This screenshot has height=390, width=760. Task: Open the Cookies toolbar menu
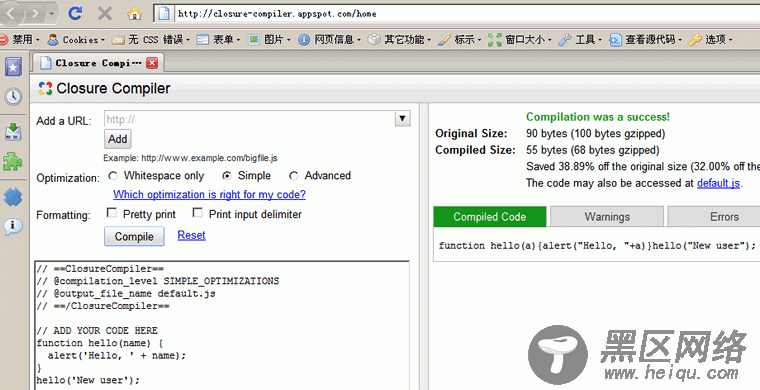click(x=77, y=40)
